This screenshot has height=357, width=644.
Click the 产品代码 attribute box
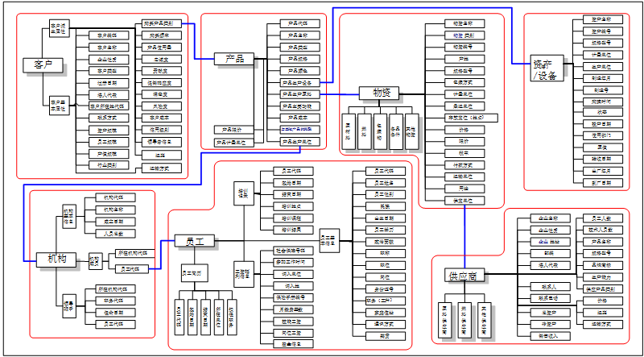[299, 23]
